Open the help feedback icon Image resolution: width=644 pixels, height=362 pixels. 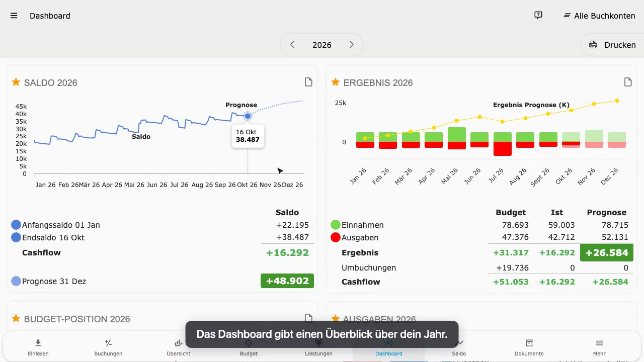coord(538,16)
